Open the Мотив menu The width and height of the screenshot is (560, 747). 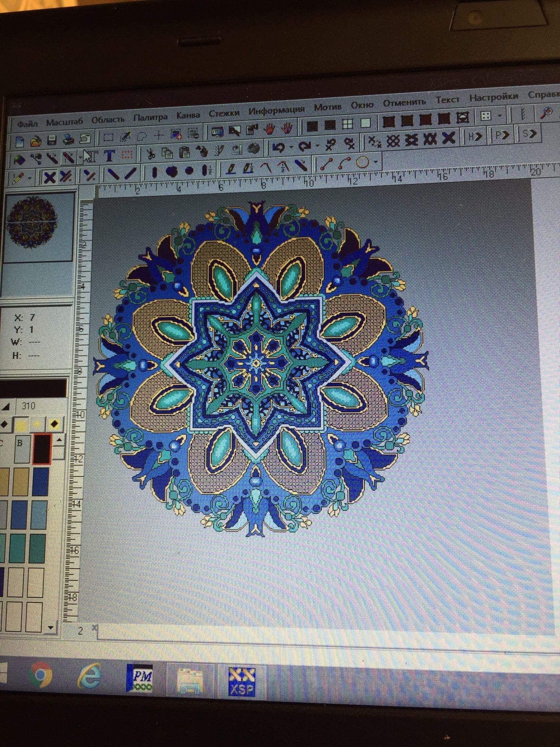327,107
